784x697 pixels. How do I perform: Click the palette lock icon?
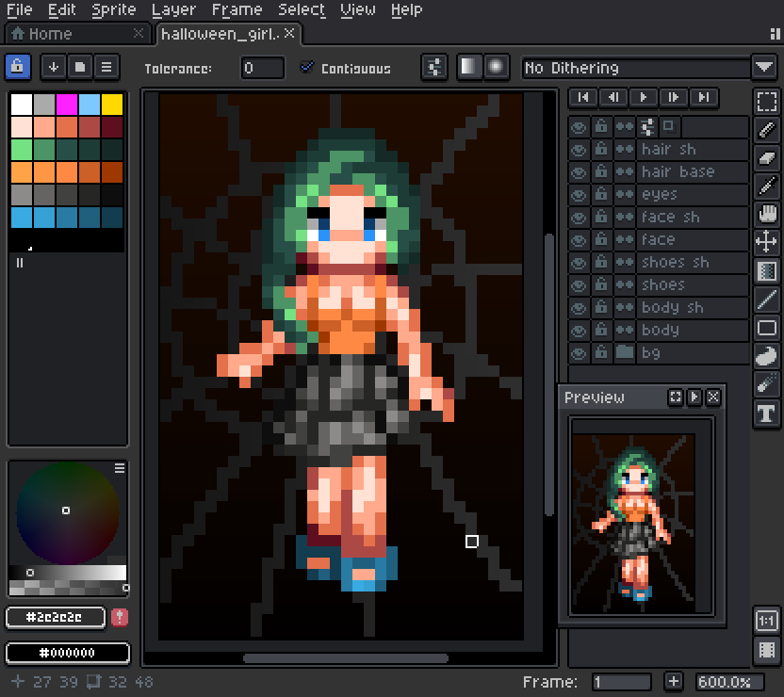[18, 67]
